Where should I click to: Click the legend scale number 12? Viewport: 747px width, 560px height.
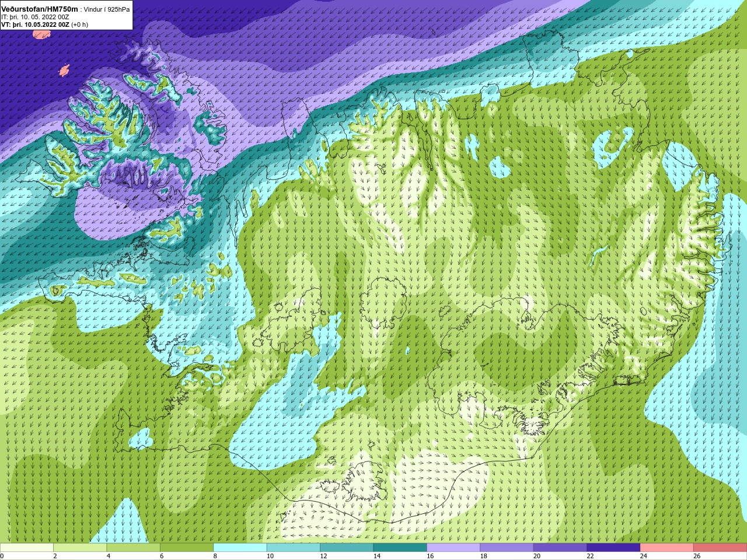pyautogui.click(x=323, y=556)
